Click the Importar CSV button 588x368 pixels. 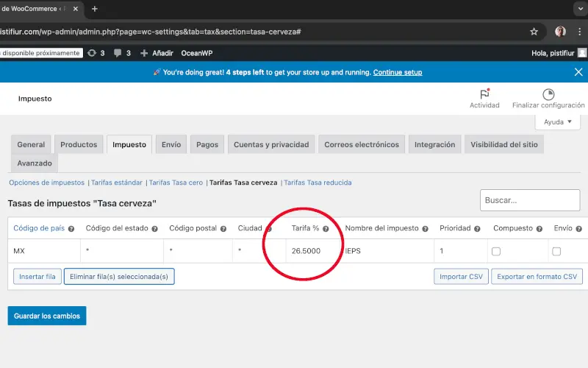pyautogui.click(x=461, y=277)
